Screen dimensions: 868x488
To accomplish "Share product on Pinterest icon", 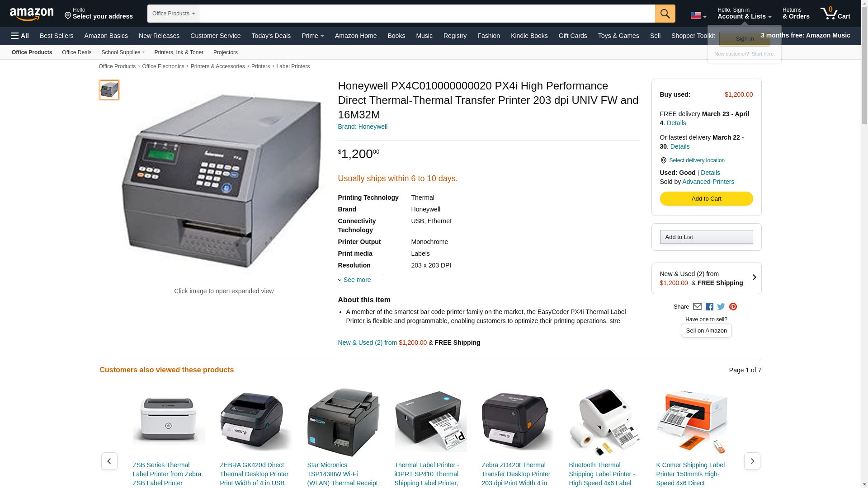I will click(x=733, y=307).
